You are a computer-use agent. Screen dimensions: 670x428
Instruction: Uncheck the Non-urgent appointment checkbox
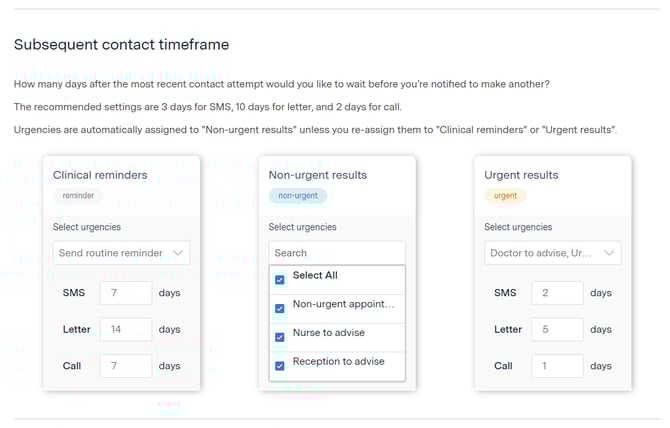pos(280,308)
